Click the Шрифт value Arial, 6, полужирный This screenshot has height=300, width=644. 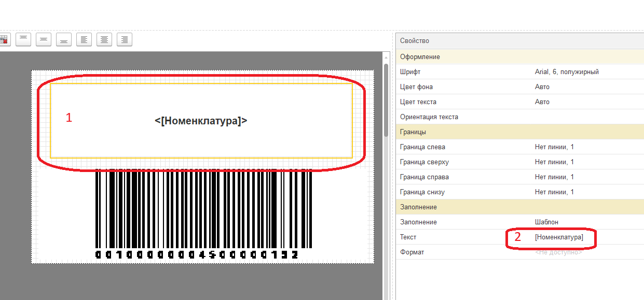[567, 72]
